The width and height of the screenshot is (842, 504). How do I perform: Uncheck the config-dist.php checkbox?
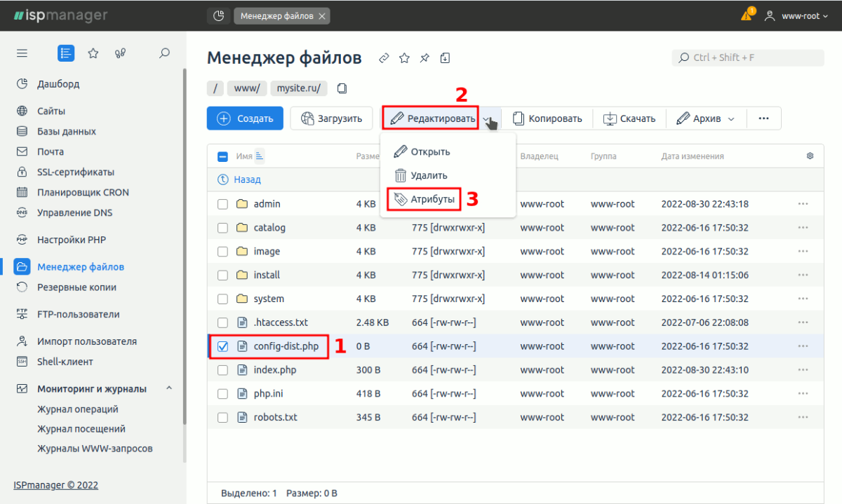pyautogui.click(x=222, y=346)
